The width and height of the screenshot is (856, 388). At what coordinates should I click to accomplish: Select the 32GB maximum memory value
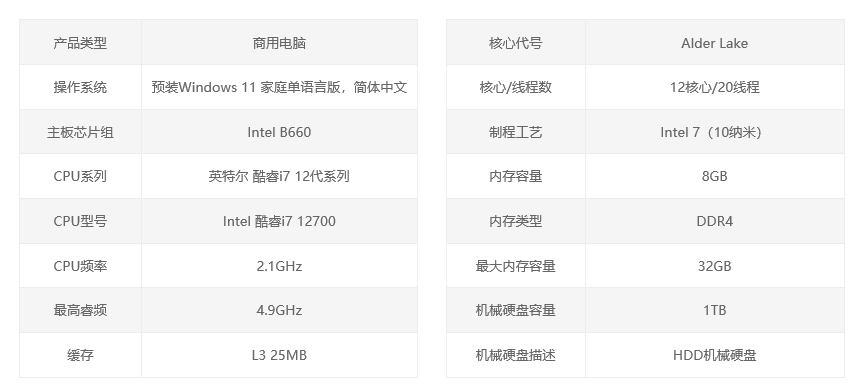pyautogui.click(x=715, y=266)
